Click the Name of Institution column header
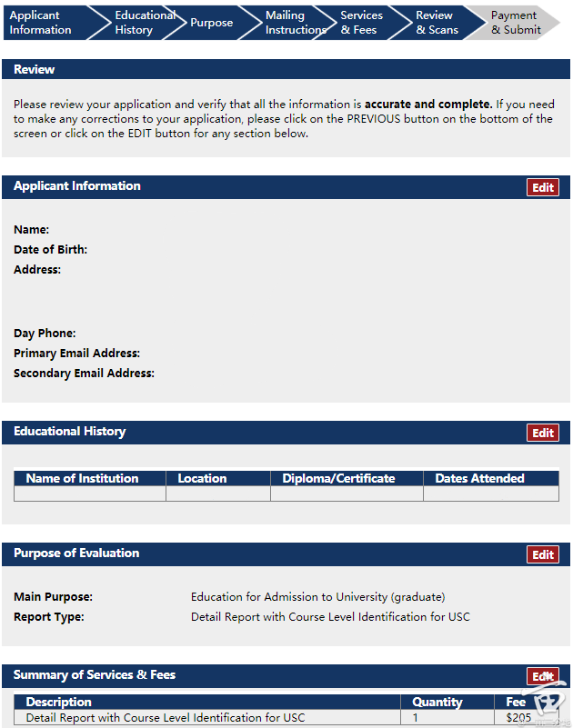Screen dimensions: 573x728 click(83, 478)
